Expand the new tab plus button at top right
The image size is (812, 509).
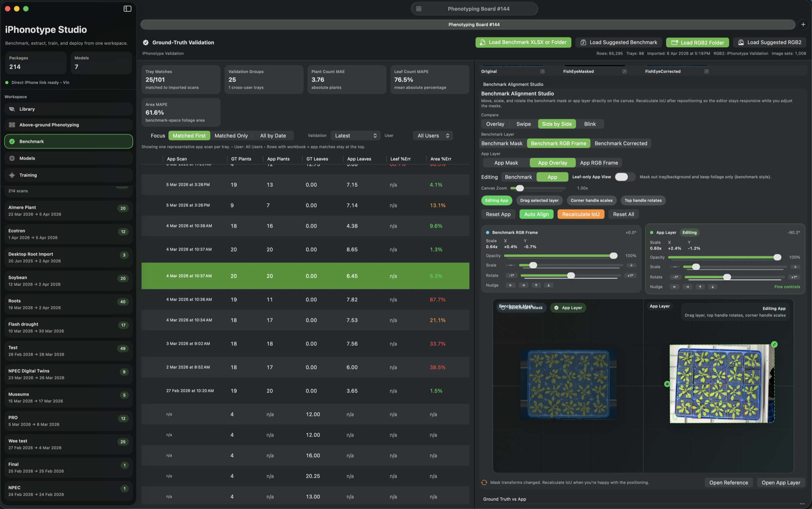pyautogui.click(x=804, y=24)
